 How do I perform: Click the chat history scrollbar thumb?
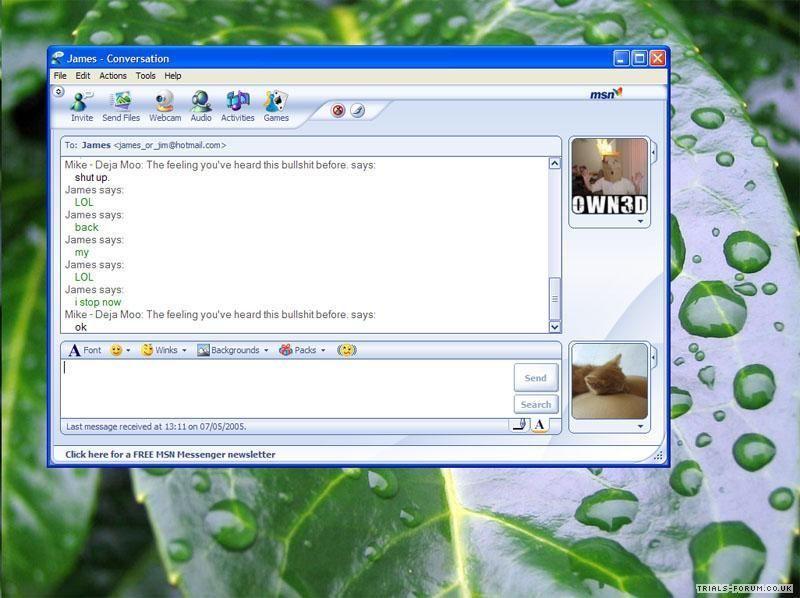555,298
